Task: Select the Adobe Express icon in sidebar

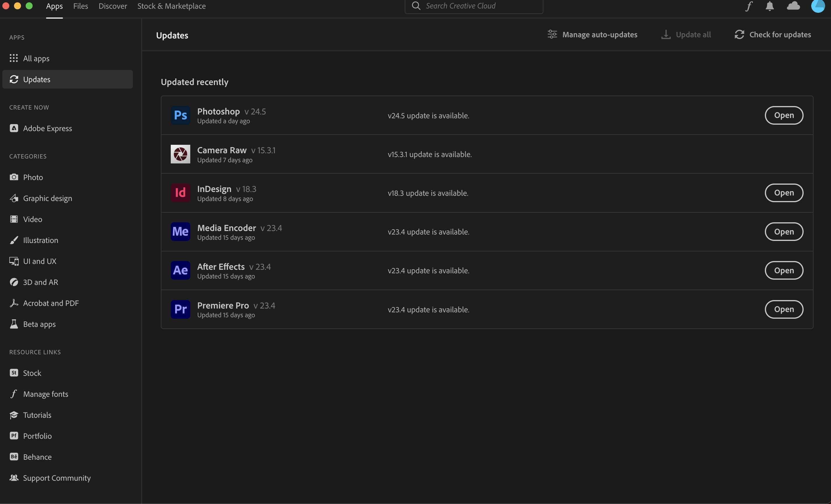Action: [14, 128]
